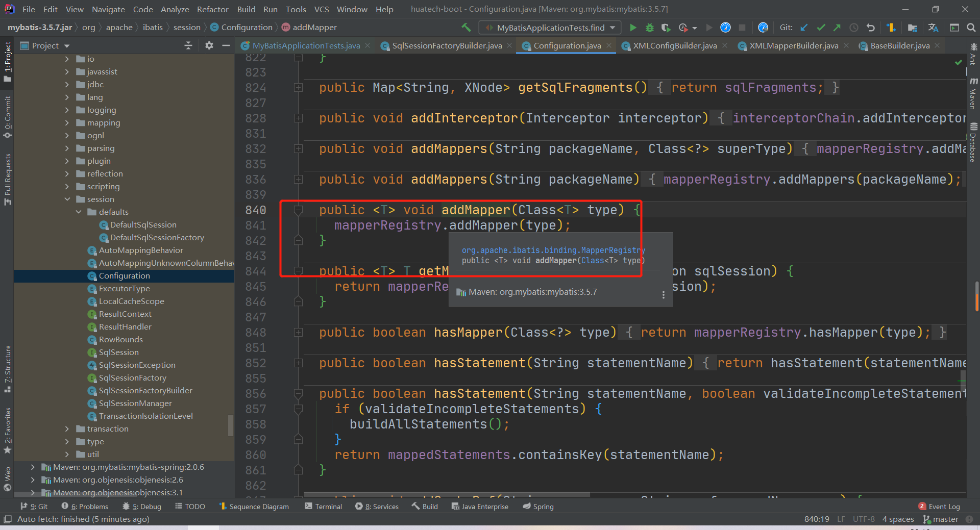This screenshot has width=980, height=530.
Task: Expand the mapping folder in tree
Action: pos(67,122)
